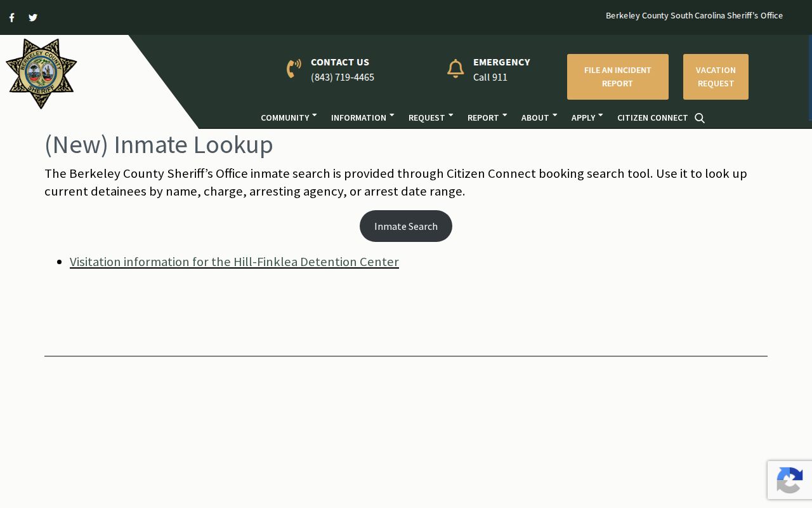Click the Contact Us heading
812x508 pixels.
pos(340,62)
